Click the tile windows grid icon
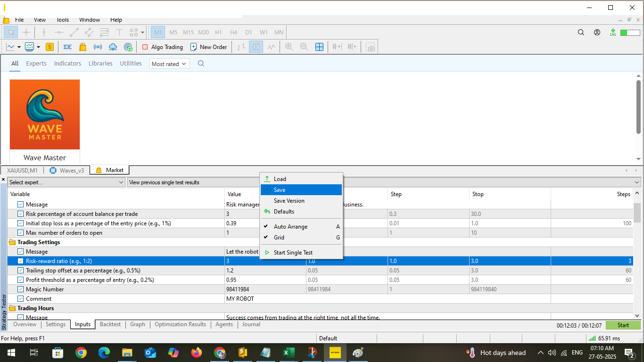The width and height of the screenshot is (644, 362). (x=319, y=47)
